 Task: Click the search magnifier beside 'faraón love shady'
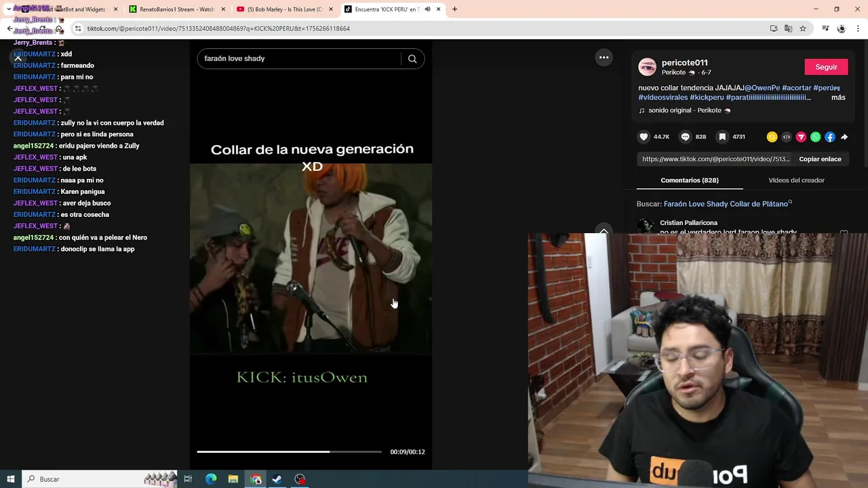(x=412, y=59)
